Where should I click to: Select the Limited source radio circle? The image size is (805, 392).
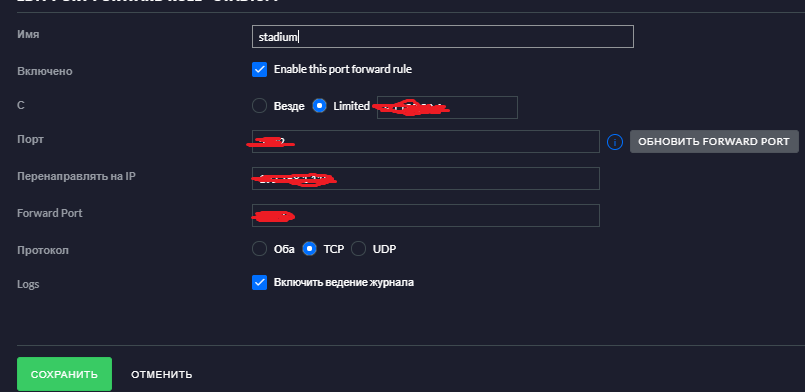(319, 106)
